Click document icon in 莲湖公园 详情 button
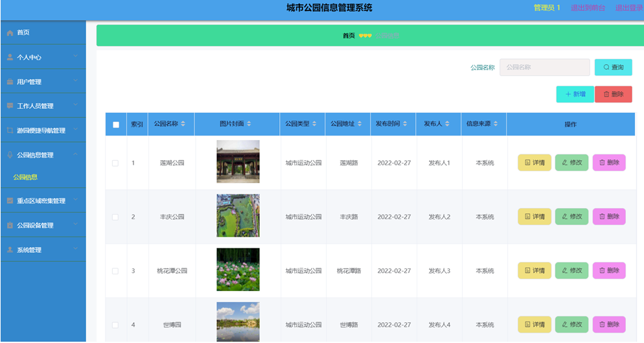Image resolution: width=644 pixels, height=343 pixels. point(527,163)
